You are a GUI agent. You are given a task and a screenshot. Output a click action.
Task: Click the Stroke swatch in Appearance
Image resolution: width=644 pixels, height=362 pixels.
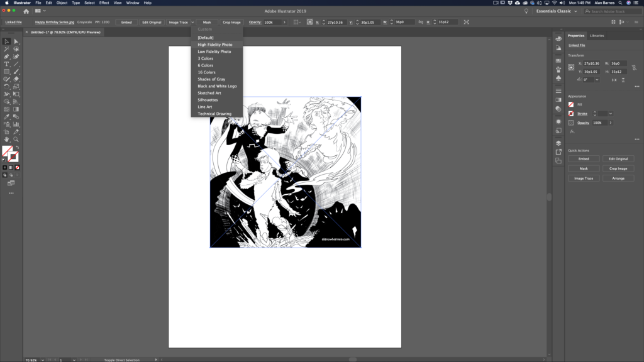571,114
